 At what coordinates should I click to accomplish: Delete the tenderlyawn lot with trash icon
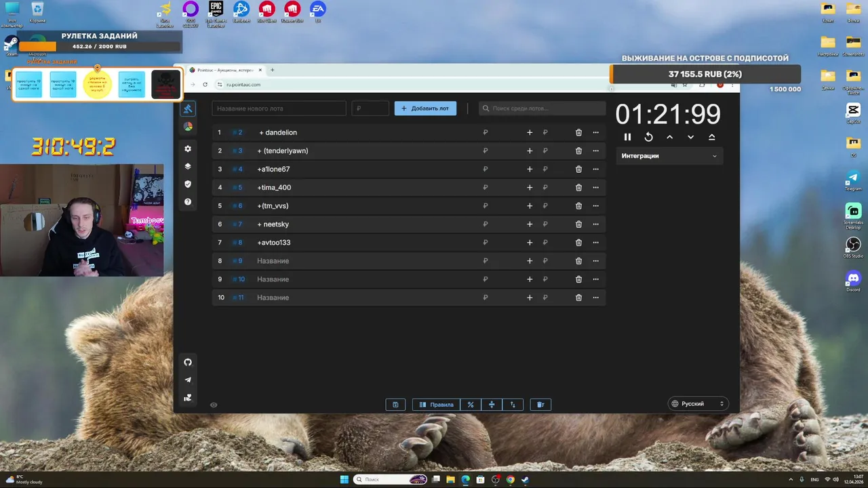(578, 151)
